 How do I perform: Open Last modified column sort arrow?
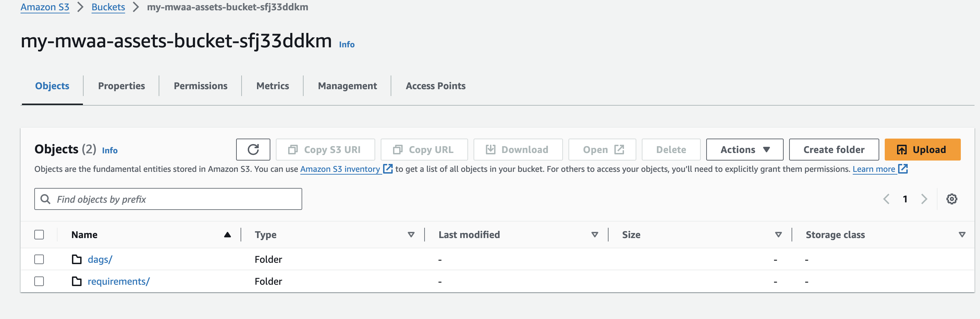595,235
